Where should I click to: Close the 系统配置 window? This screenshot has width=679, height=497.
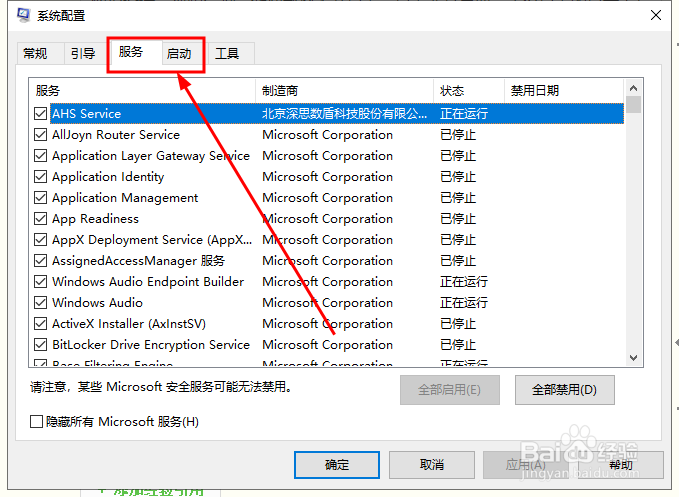click(656, 15)
